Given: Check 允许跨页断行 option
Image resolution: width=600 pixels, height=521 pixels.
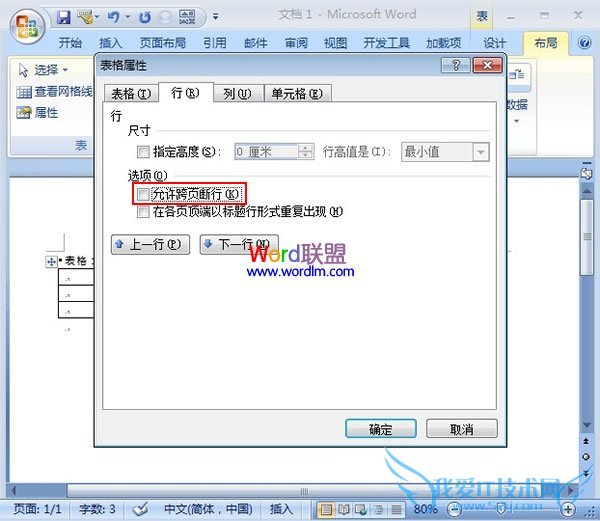Looking at the screenshot, I should coord(143,194).
